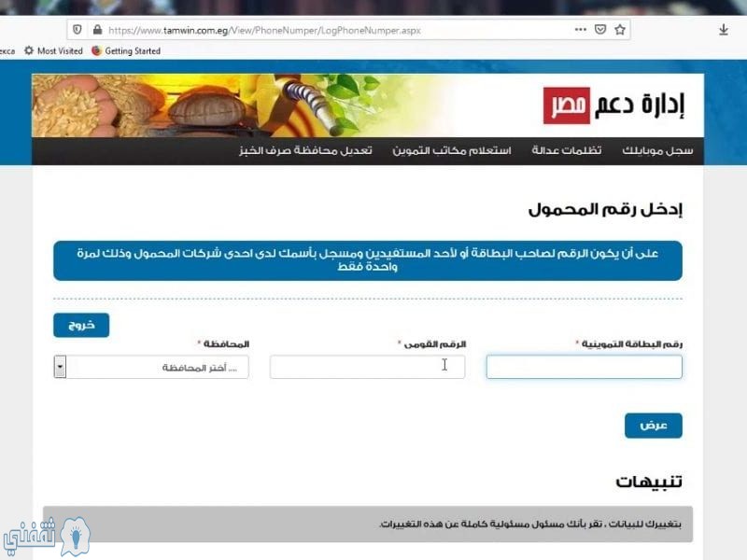Open تعديل محافظة صرف الخبز menu item
Screen dimensions: 747x560
[305, 151]
